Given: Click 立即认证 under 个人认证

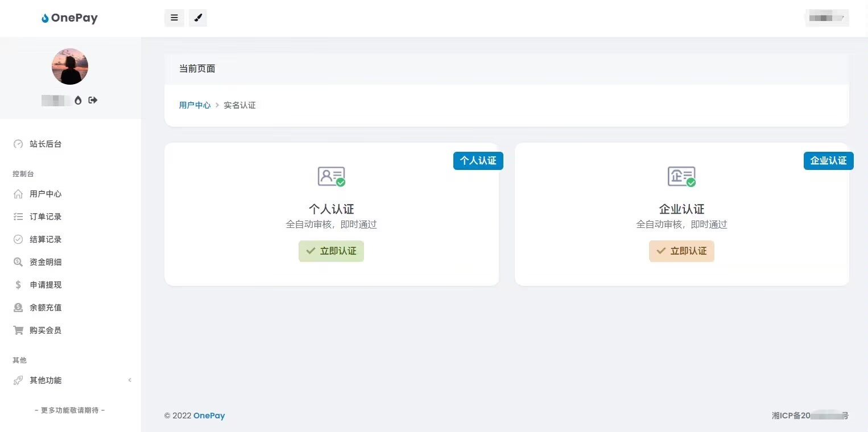Looking at the screenshot, I should point(331,251).
